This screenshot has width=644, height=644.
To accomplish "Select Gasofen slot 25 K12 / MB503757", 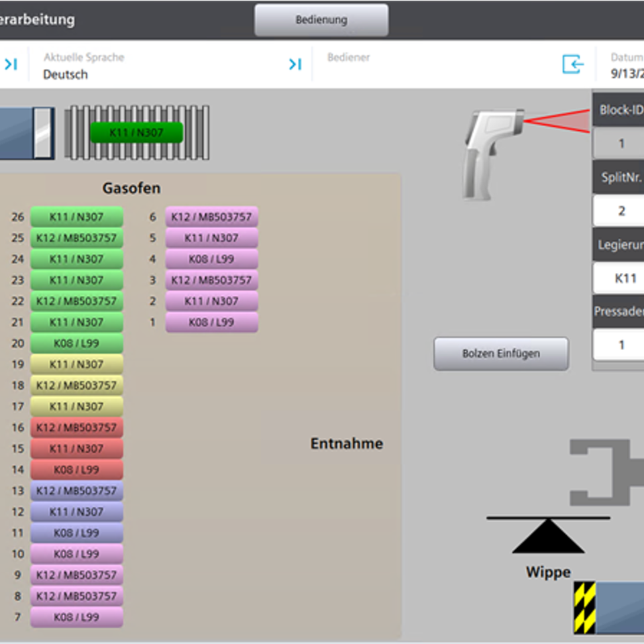I will [76, 237].
